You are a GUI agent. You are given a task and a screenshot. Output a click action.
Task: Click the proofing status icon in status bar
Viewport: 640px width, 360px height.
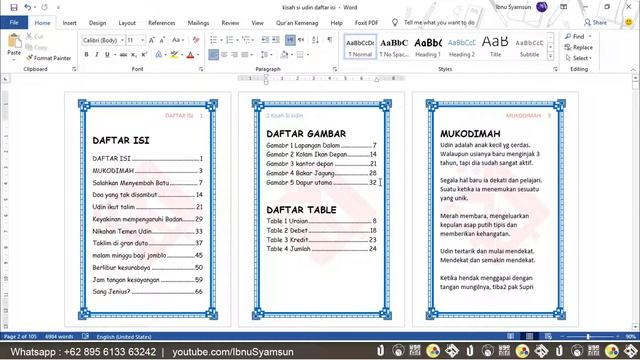85,336
